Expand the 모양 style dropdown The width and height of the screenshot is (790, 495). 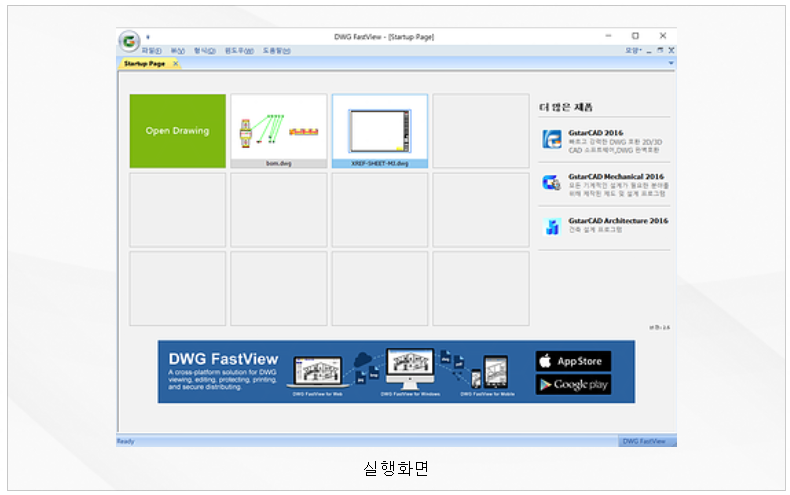(633, 50)
